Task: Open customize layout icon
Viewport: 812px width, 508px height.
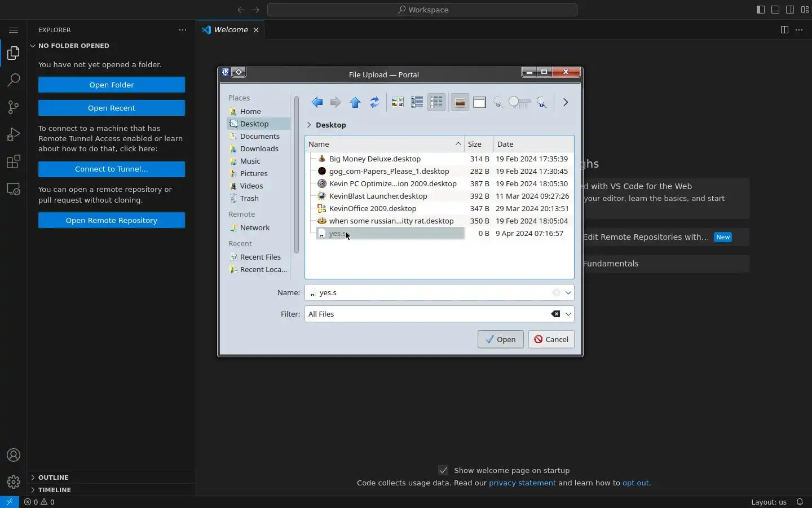Action: pos(805,10)
